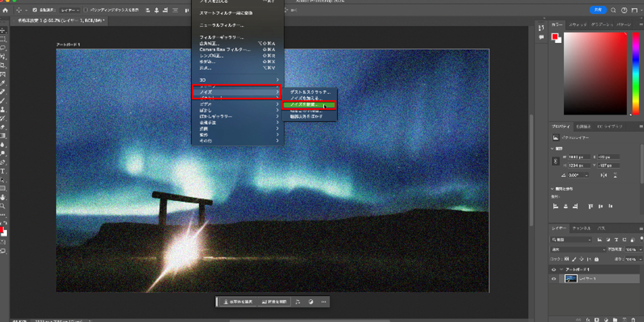Flip horizontally using the Properties panel icon
This screenshot has width=644, height=322.
(x=604, y=176)
